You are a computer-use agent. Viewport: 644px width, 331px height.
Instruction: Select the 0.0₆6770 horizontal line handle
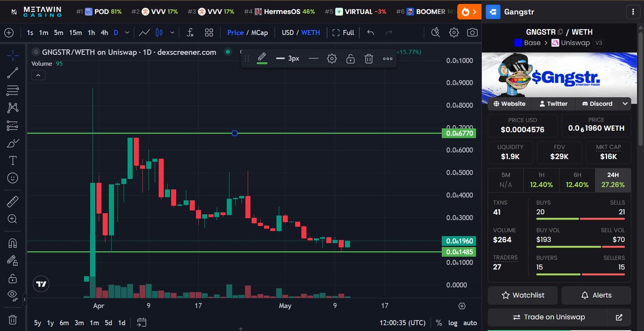point(235,133)
